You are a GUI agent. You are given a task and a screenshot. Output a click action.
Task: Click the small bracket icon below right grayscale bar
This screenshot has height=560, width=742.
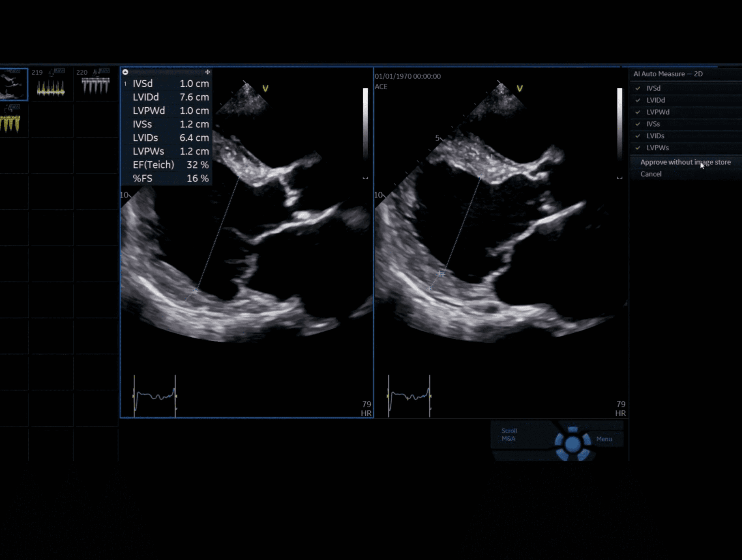pos(620,177)
